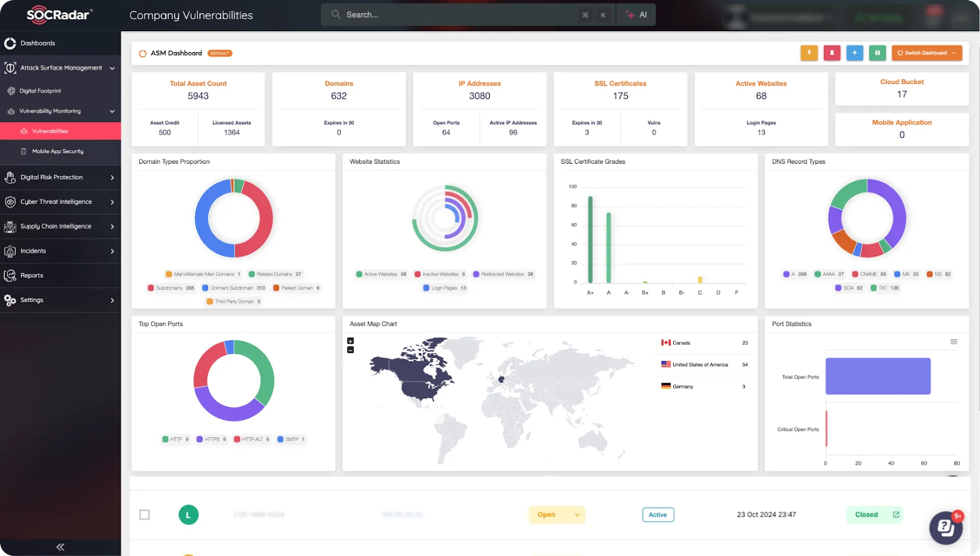Click the red delete dashboard icon

click(x=832, y=53)
